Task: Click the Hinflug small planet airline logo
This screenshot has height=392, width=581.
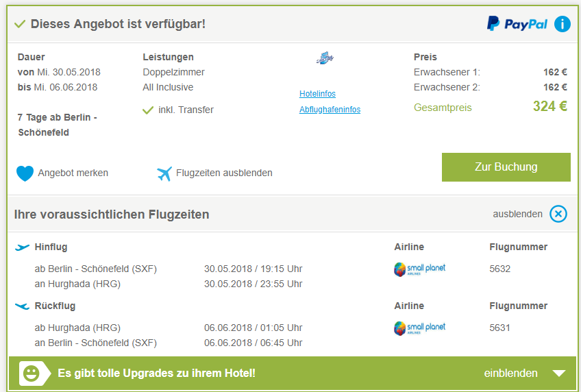Action: pyautogui.click(x=419, y=269)
